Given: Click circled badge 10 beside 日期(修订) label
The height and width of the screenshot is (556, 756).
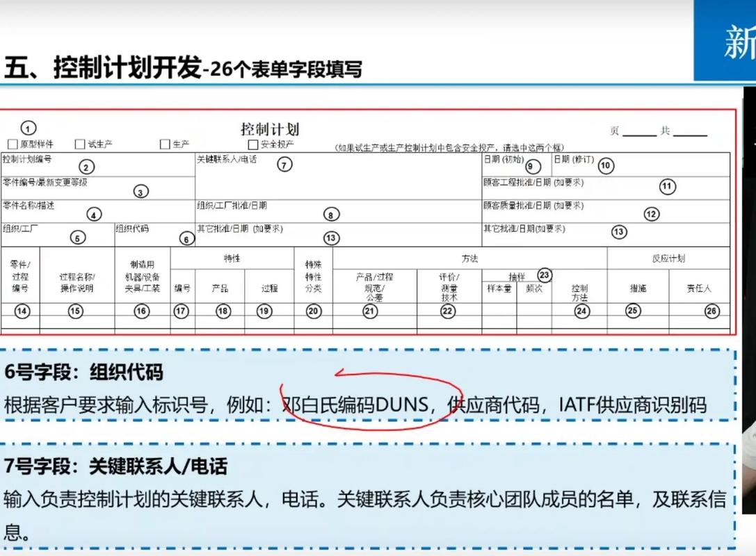Looking at the screenshot, I should coord(605,165).
